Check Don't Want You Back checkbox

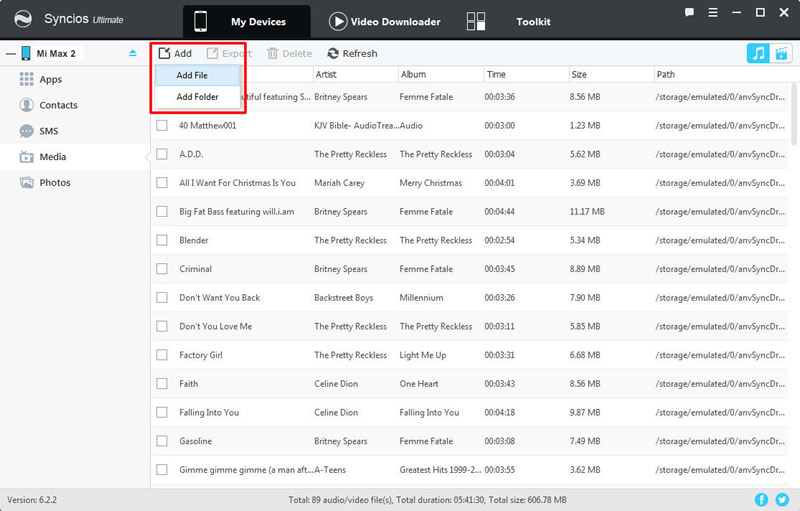click(162, 297)
